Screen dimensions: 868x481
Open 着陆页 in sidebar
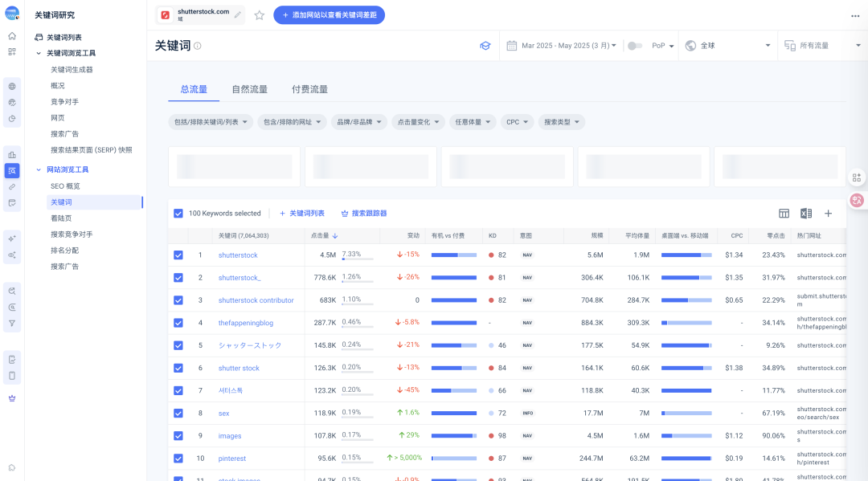[61, 218]
